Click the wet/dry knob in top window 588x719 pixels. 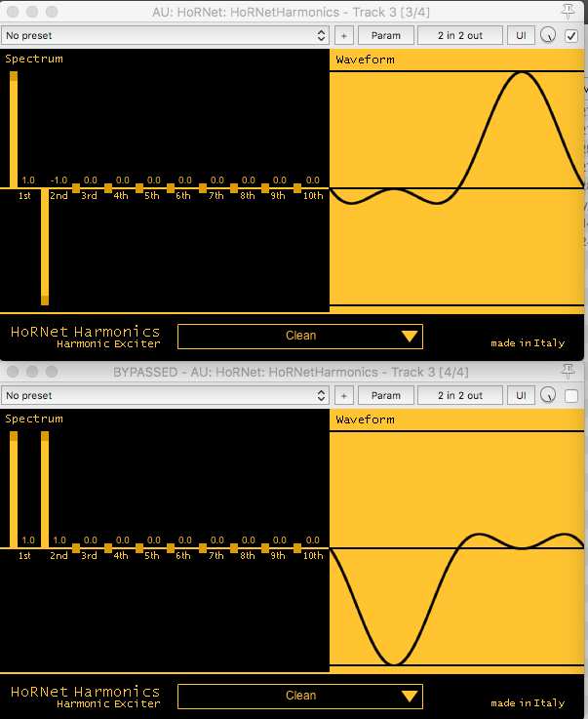pyautogui.click(x=548, y=35)
